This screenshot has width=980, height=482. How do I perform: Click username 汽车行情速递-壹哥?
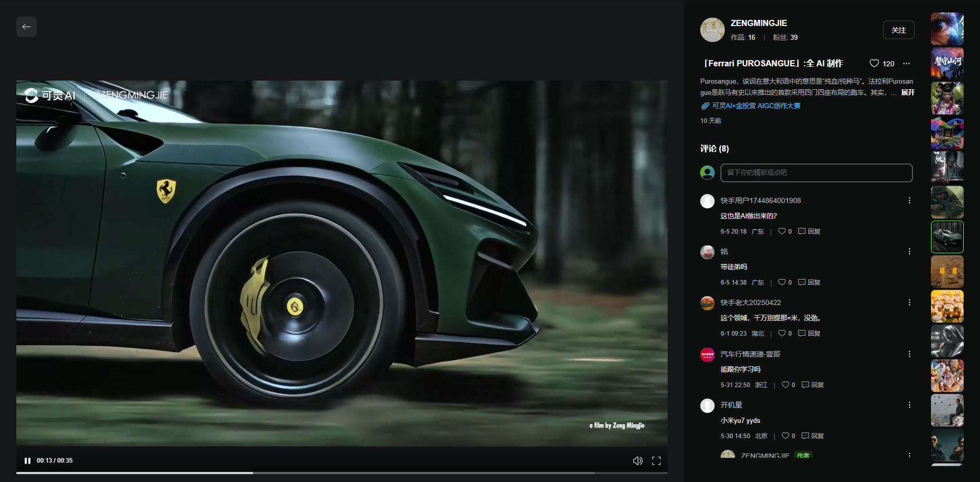click(x=750, y=354)
